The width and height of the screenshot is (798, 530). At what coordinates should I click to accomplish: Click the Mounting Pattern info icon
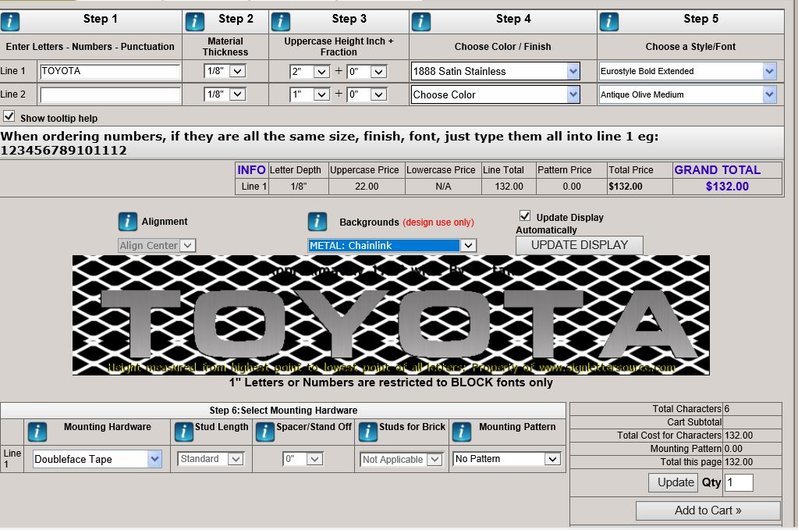pyautogui.click(x=462, y=432)
